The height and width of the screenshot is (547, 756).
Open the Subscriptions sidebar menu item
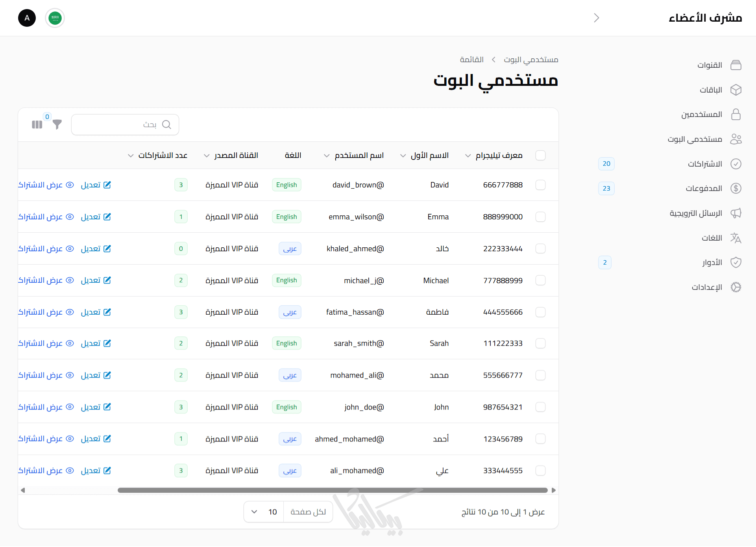704,164
